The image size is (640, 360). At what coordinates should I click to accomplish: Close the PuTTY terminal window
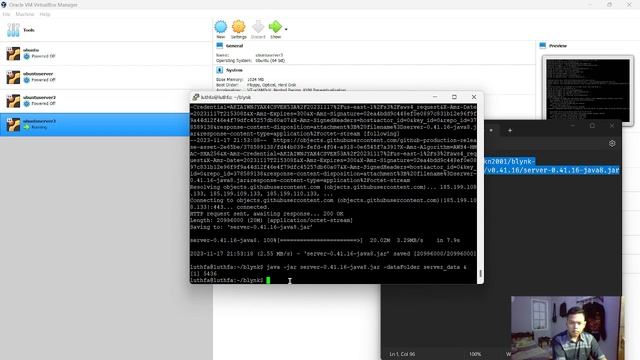point(473,97)
